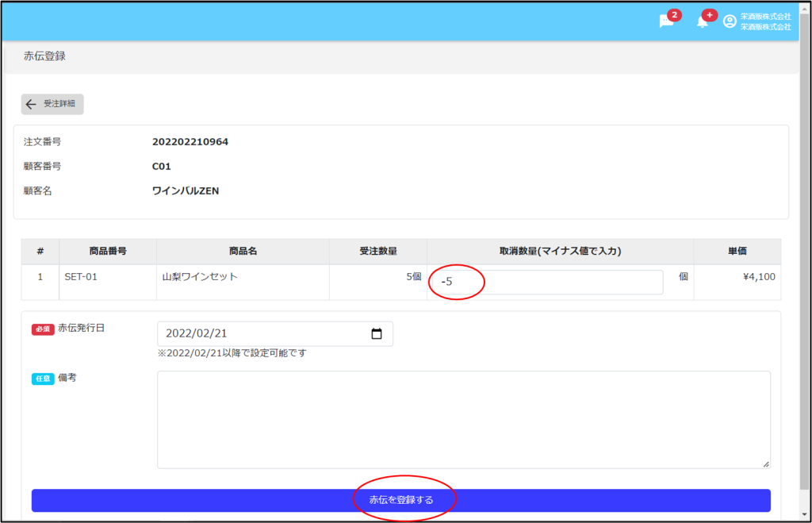Click product number SET-01 cell

(108, 283)
